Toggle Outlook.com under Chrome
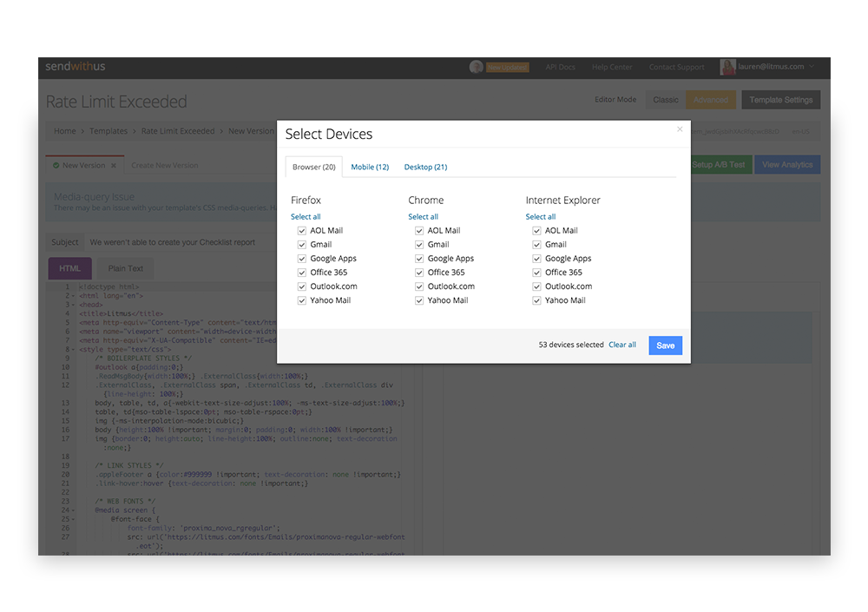868x612 pixels. (x=419, y=286)
